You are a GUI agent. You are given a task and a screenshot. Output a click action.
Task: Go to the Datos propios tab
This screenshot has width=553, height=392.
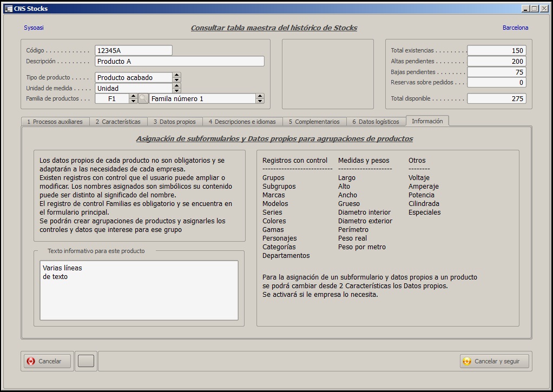point(175,122)
